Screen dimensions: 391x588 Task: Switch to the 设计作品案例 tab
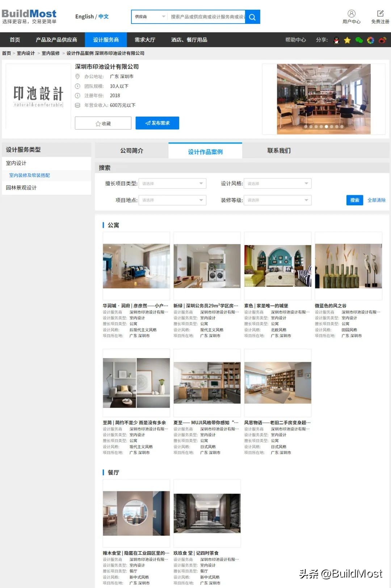pyautogui.click(x=205, y=151)
